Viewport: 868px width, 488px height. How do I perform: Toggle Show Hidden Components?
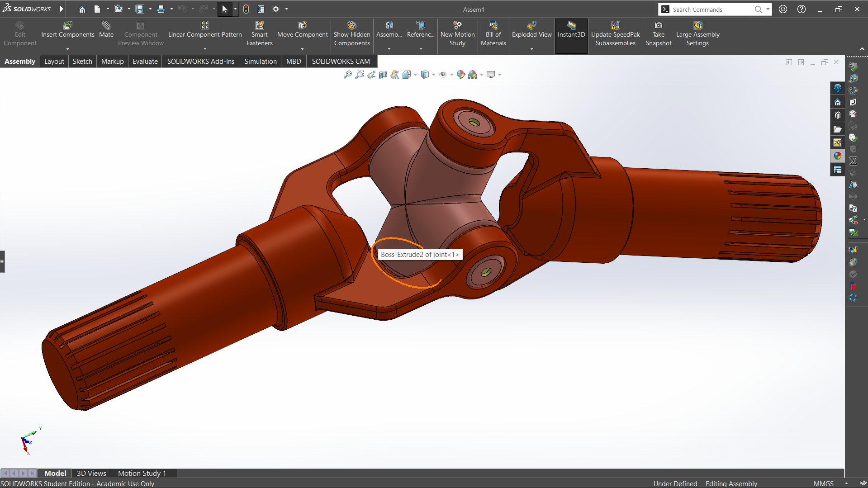coord(352,33)
